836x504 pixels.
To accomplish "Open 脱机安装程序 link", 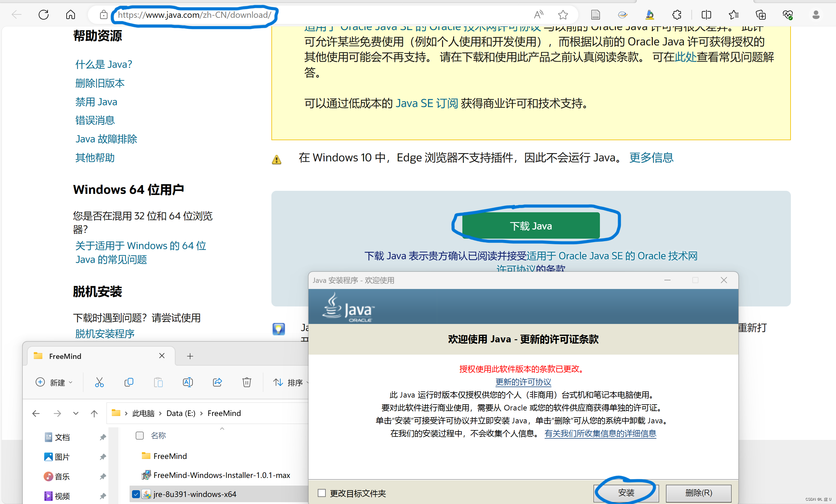I will click(x=104, y=334).
